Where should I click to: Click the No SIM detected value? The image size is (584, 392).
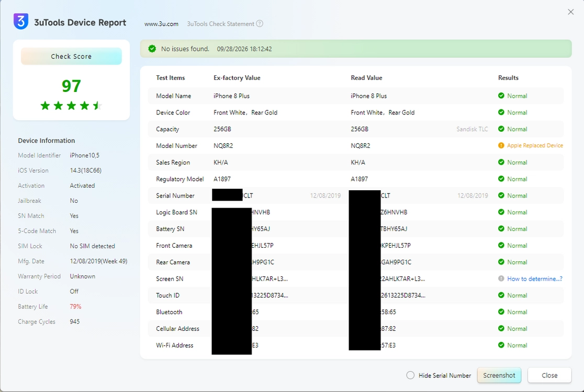93,246
